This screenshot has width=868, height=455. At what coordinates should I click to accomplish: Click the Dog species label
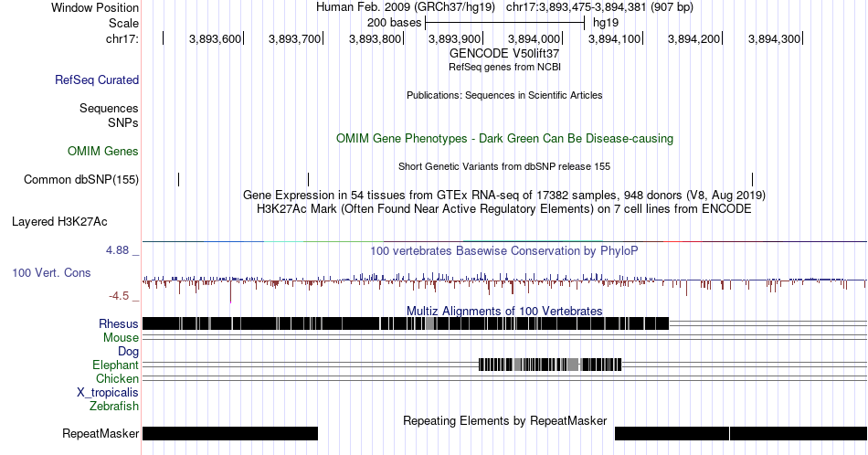pyautogui.click(x=129, y=352)
